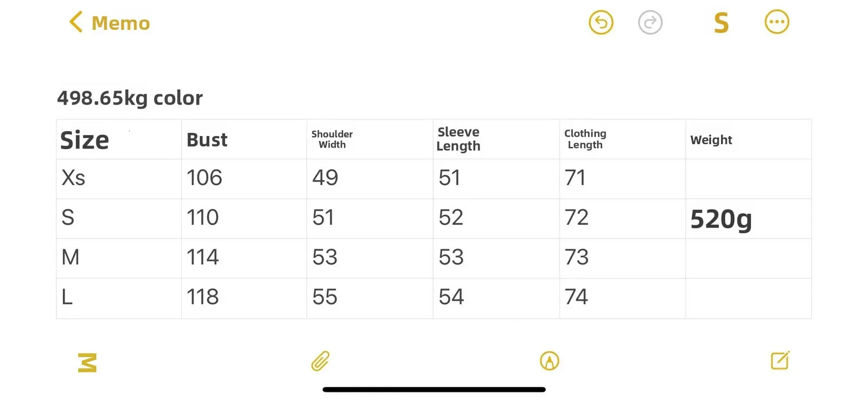Tap the paperclip attachment icon
Screen dimensions: 868x400
pos(320,361)
